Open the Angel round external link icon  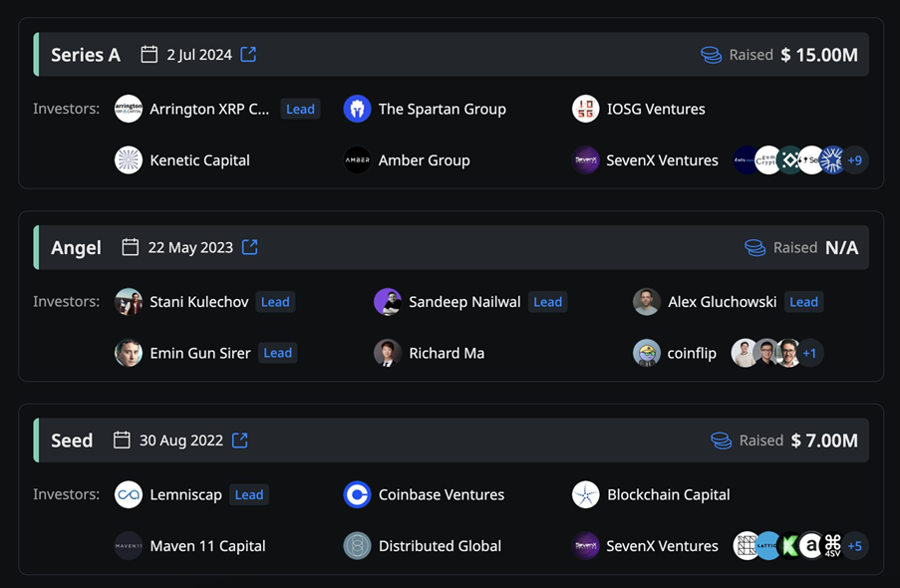tap(250, 247)
